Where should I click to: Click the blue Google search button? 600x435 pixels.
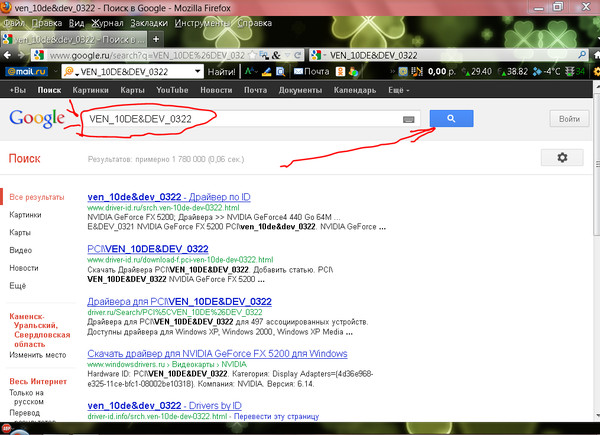pyautogui.click(x=451, y=119)
